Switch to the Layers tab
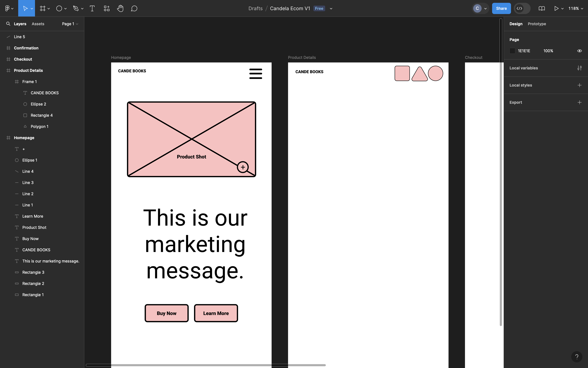588x368 pixels. [x=20, y=24]
